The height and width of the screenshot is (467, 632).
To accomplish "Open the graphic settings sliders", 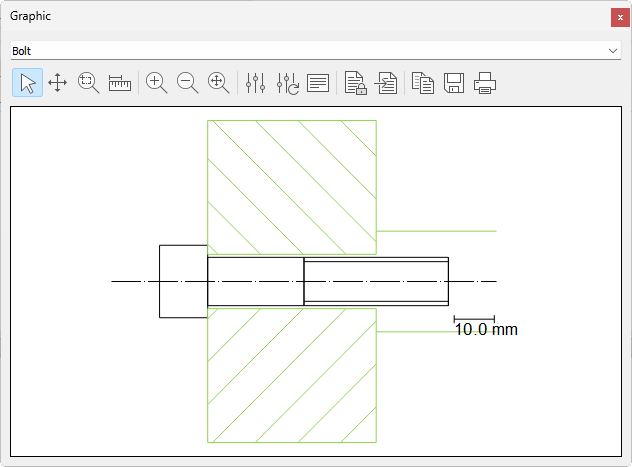I will coord(256,83).
